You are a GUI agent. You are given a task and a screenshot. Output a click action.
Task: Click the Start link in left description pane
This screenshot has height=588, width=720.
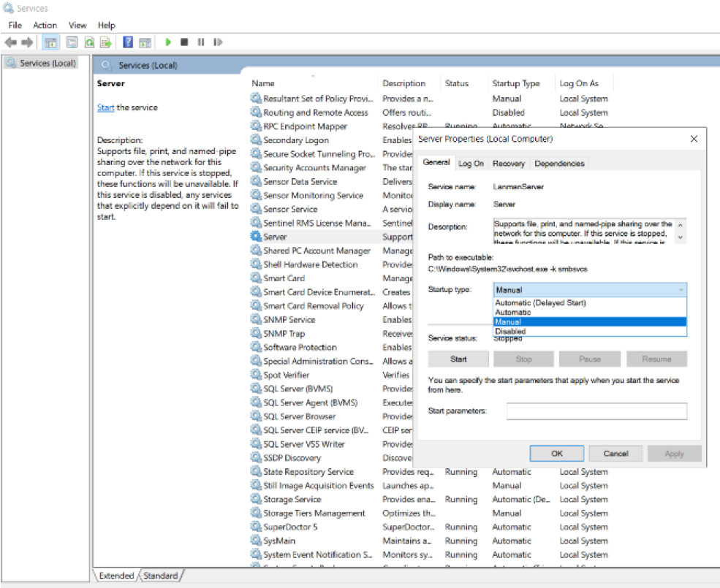click(105, 107)
